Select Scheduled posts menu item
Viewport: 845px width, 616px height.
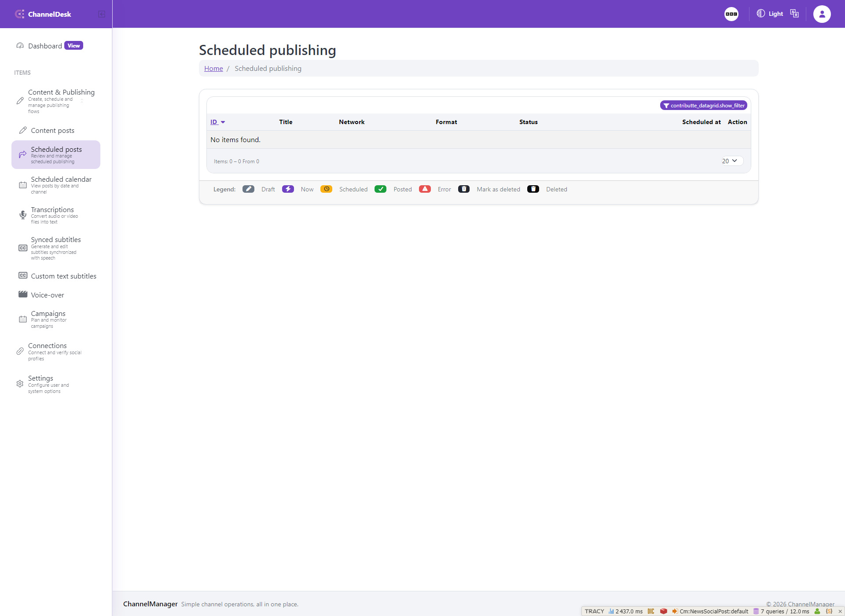(x=56, y=155)
